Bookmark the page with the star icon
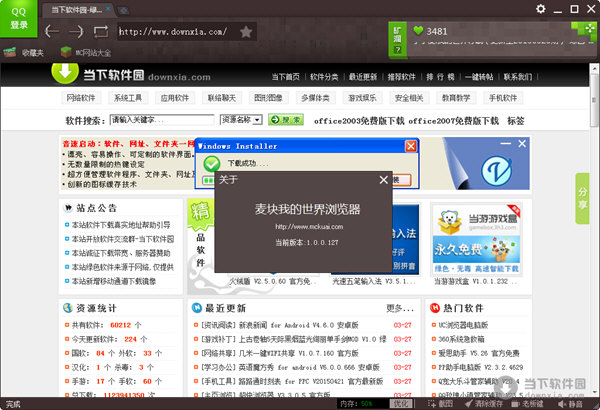Viewport: 600px width, 410px height. click(x=246, y=32)
